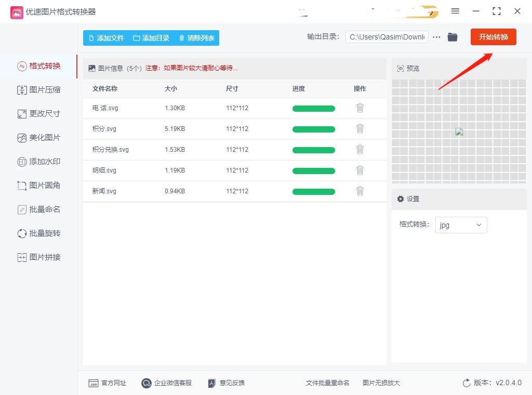Click the output directory path field
Viewport: 532px width, 395px height.
[387, 37]
